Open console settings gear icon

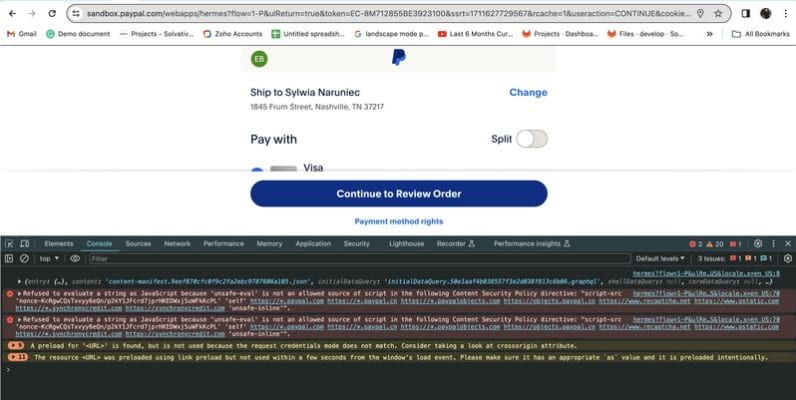point(787,258)
